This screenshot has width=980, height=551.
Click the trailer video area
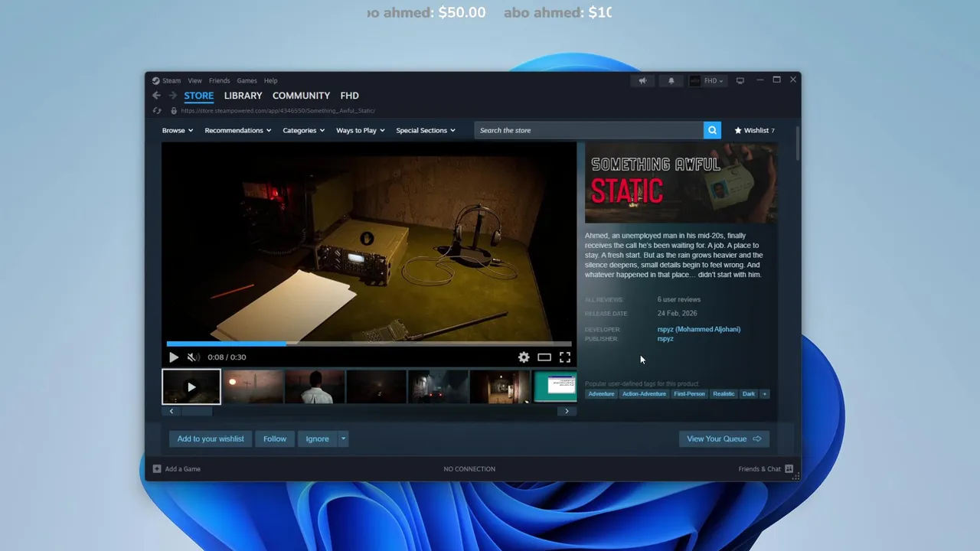(x=369, y=241)
